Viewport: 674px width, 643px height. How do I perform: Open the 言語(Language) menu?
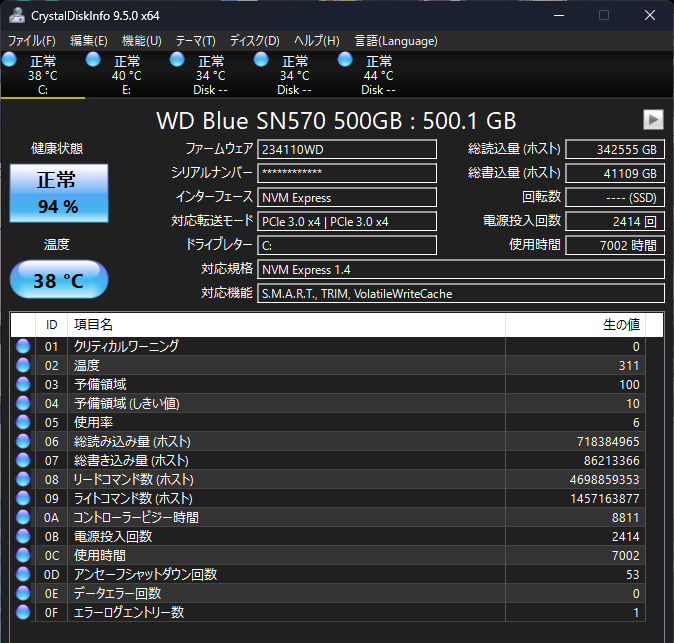pos(396,41)
